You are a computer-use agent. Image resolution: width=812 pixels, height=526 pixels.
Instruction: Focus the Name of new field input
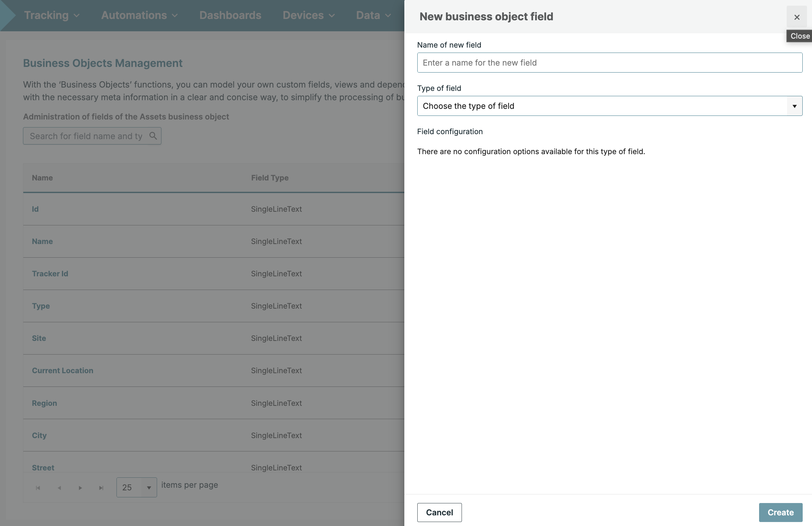coord(609,63)
